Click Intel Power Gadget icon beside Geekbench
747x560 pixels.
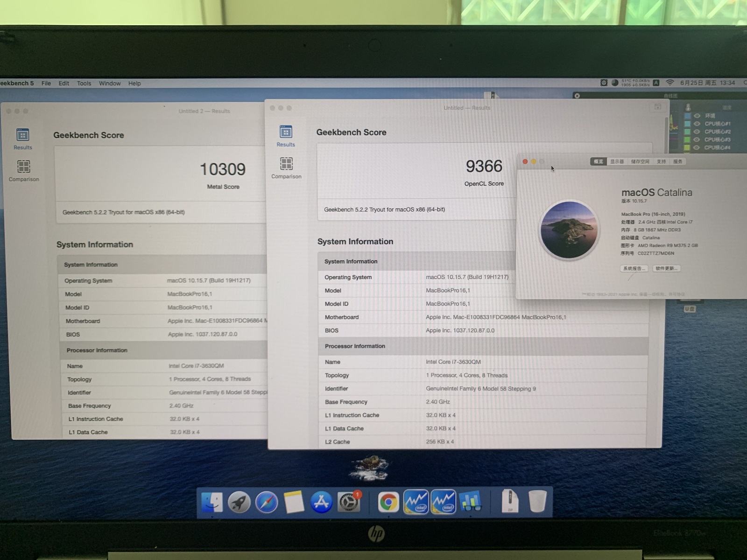pos(443,502)
